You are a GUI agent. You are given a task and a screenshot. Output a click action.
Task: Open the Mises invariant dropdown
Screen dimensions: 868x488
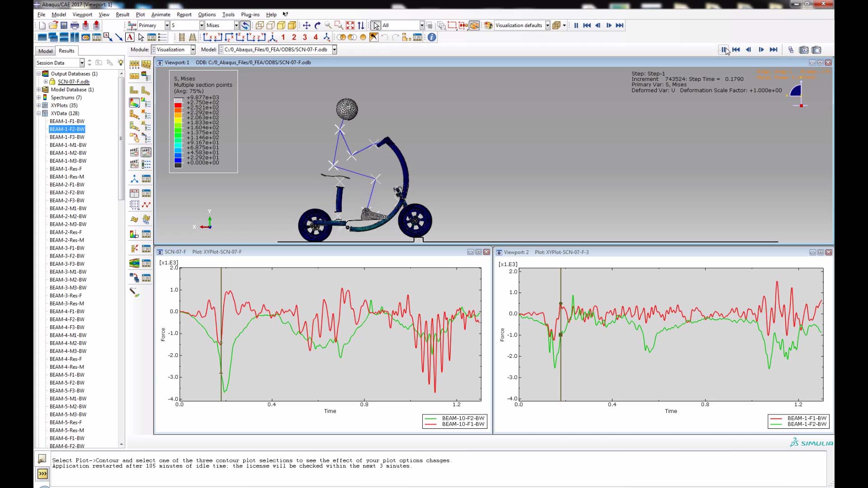[222, 26]
